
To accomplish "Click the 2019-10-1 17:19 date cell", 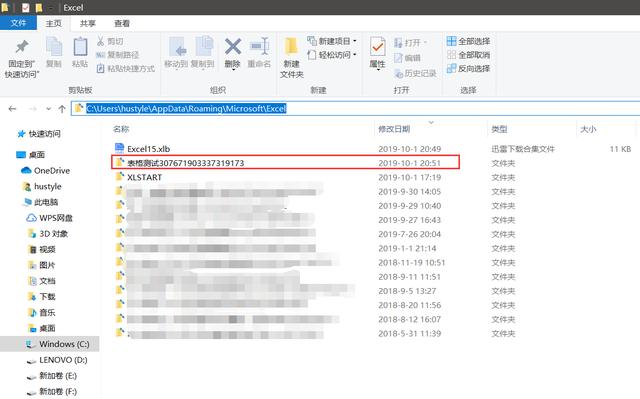I will [409, 177].
